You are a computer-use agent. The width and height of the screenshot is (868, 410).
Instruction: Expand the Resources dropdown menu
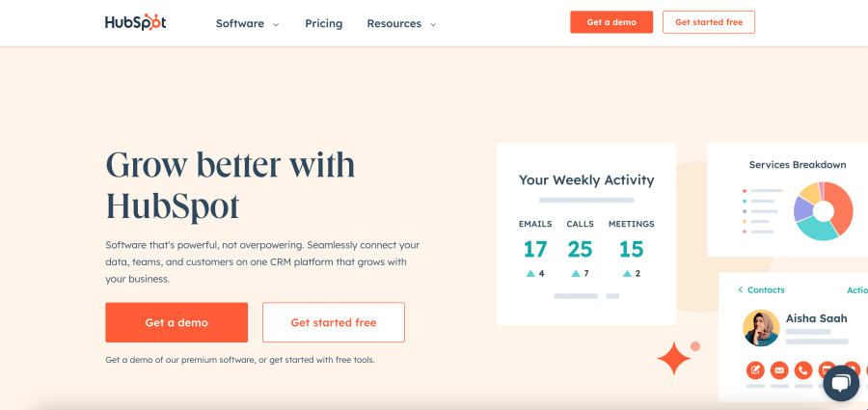[401, 23]
